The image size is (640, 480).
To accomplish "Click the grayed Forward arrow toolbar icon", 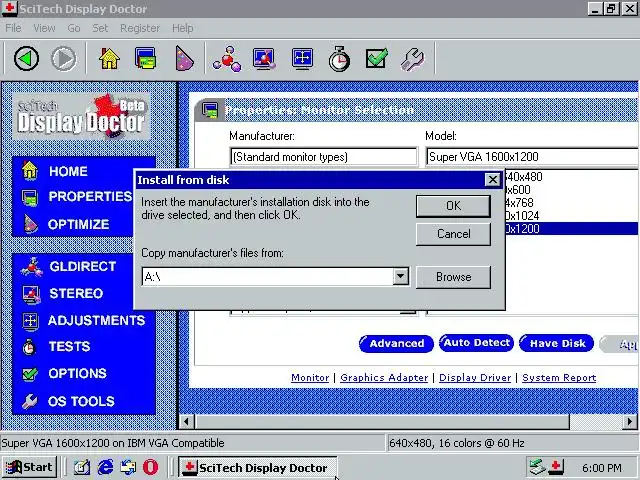I will coord(64,59).
